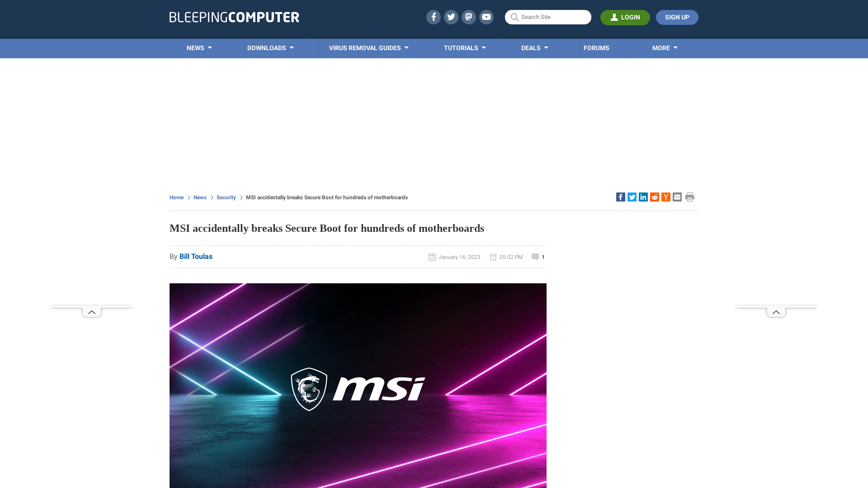Click the Twitter share icon
Viewport: 868px width, 488px height.
(x=631, y=197)
